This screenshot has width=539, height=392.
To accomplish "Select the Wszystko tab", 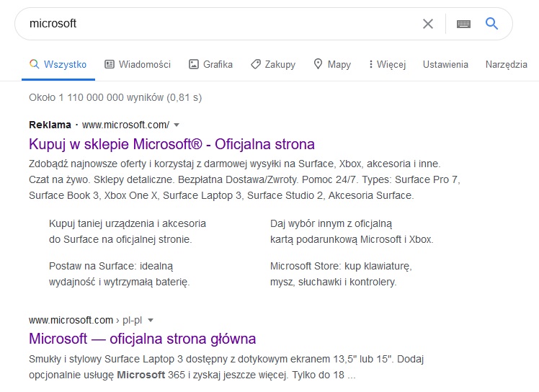I will [x=58, y=64].
